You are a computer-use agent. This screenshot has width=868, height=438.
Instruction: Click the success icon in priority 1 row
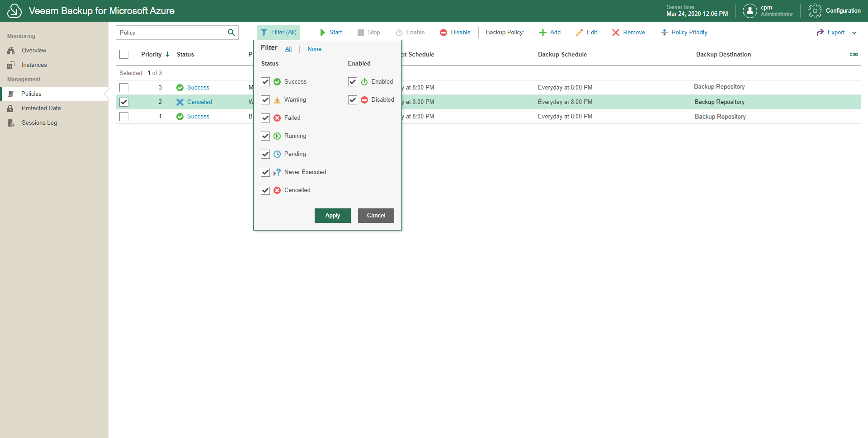180,117
